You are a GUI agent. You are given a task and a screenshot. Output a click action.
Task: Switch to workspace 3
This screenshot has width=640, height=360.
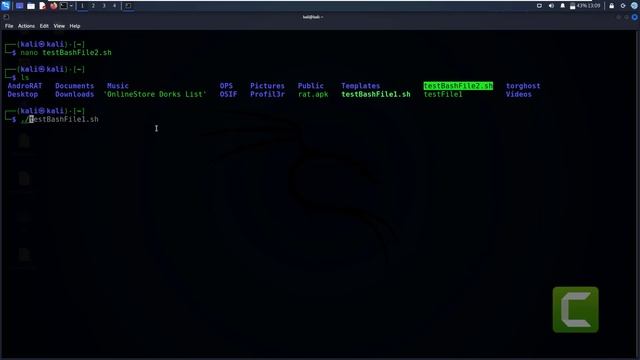[x=104, y=6]
